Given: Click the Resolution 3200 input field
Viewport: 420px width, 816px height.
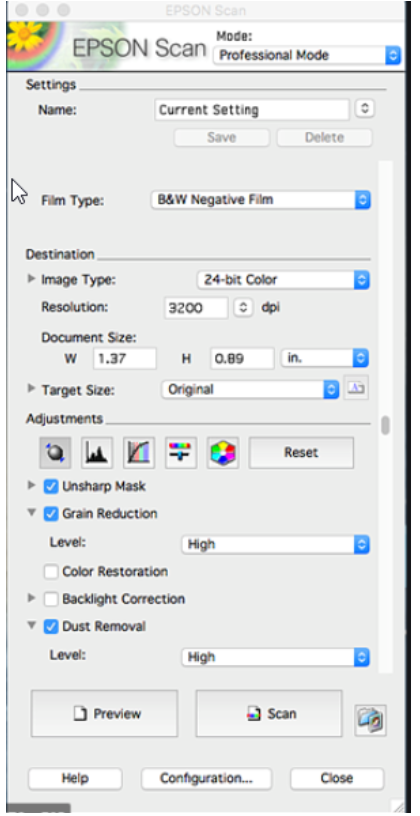Looking at the screenshot, I should [196, 308].
